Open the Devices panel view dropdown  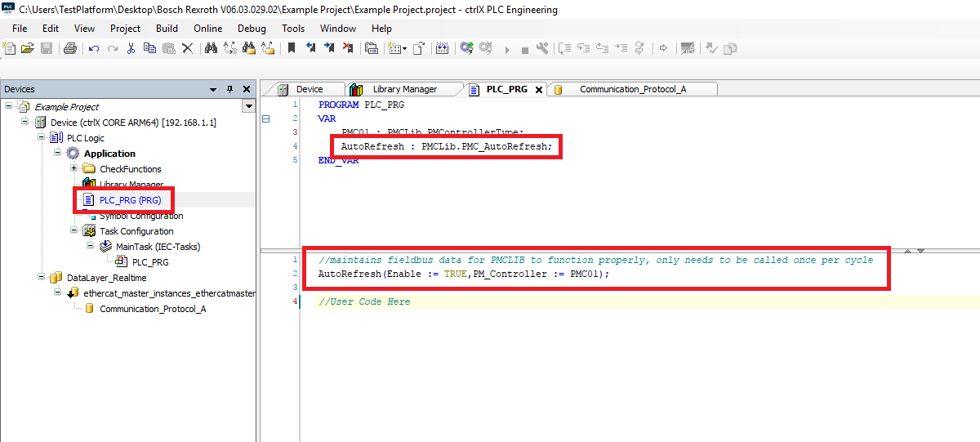(x=248, y=107)
